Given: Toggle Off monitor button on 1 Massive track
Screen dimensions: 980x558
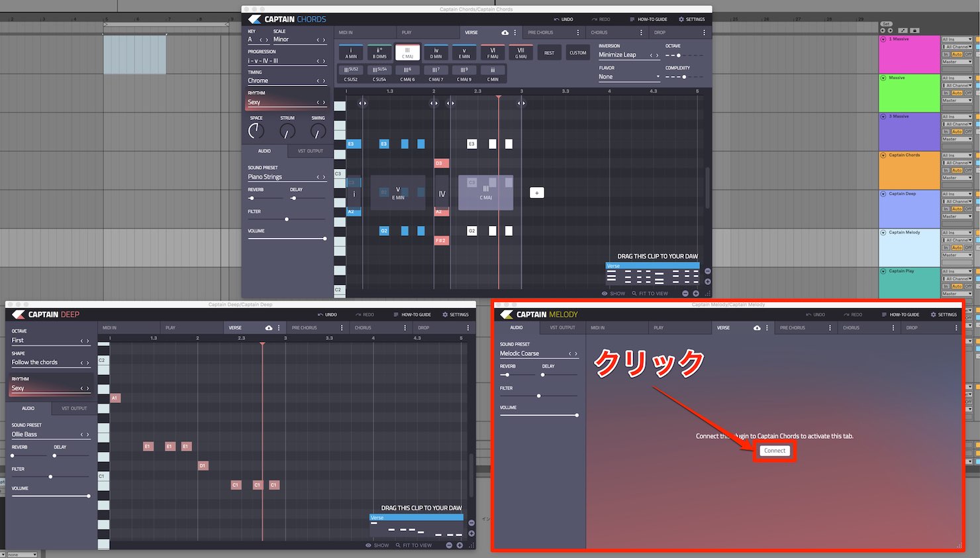Looking at the screenshot, I should [x=969, y=54].
